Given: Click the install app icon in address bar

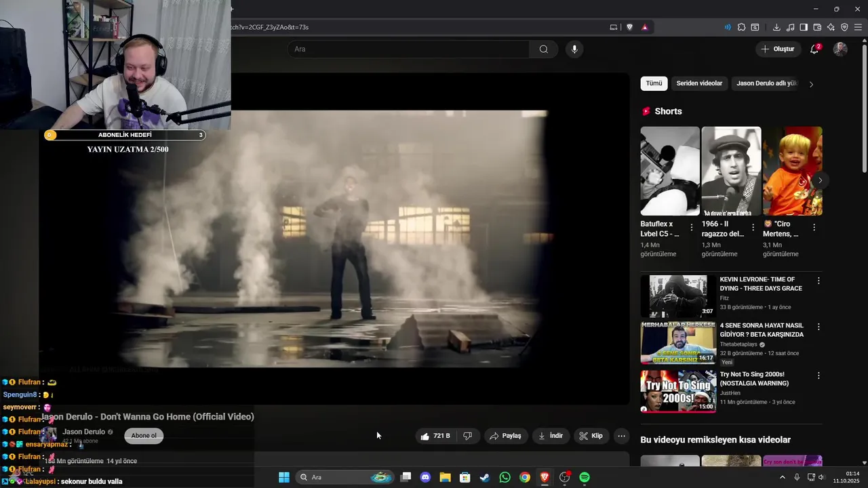Looking at the screenshot, I should click(614, 27).
